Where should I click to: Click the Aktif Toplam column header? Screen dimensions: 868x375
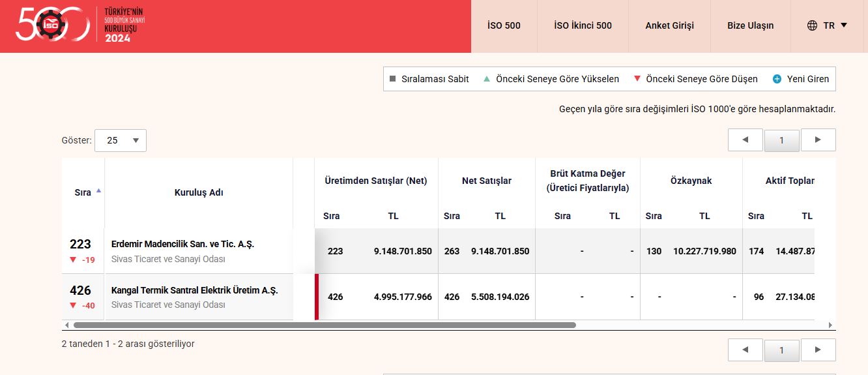click(x=790, y=181)
